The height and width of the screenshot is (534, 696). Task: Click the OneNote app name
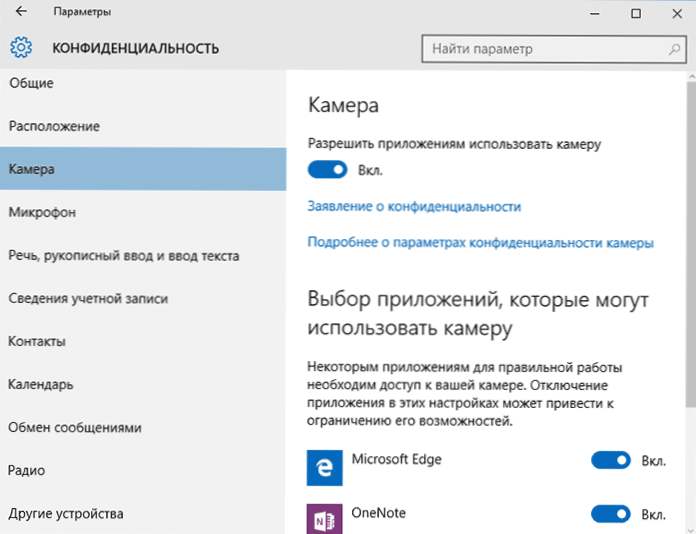click(379, 513)
